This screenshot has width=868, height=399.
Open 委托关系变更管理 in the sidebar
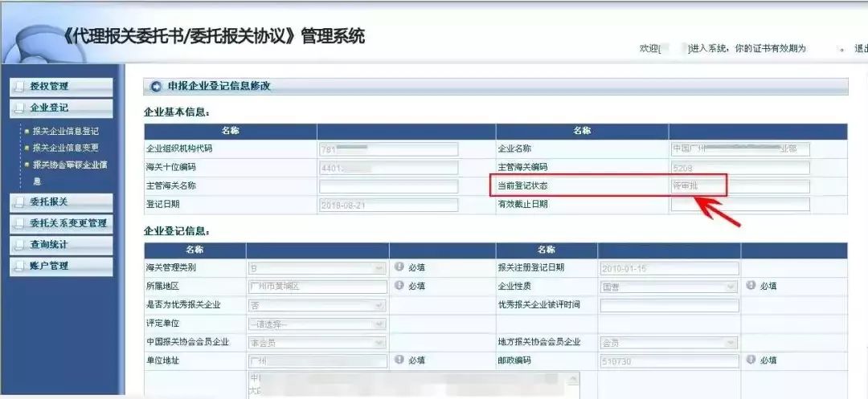point(68,223)
